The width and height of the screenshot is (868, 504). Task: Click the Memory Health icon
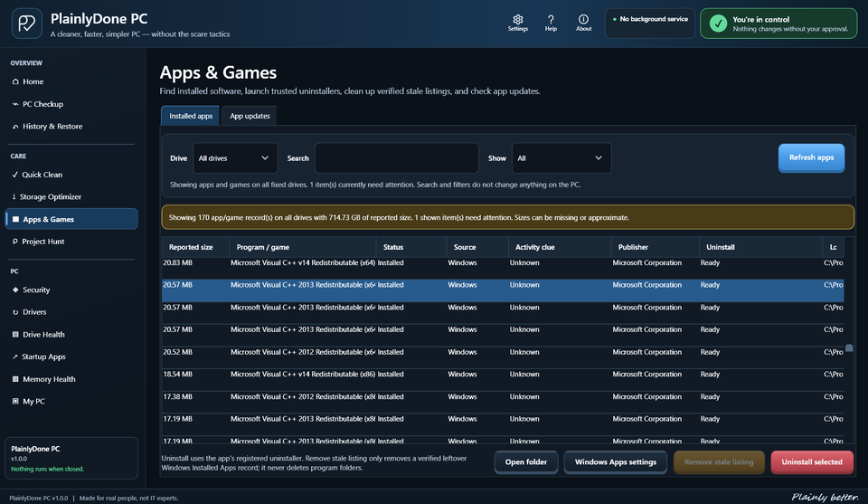point(15,379)
